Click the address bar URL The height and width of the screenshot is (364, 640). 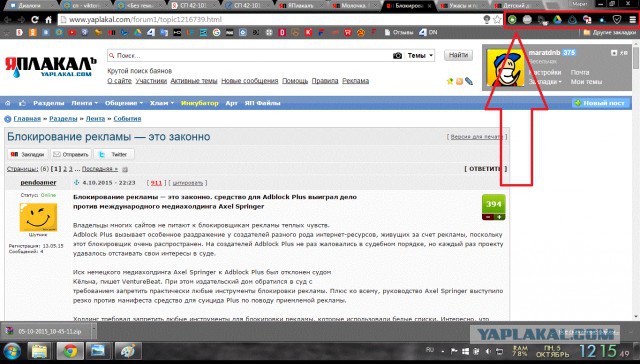point(146,20)
